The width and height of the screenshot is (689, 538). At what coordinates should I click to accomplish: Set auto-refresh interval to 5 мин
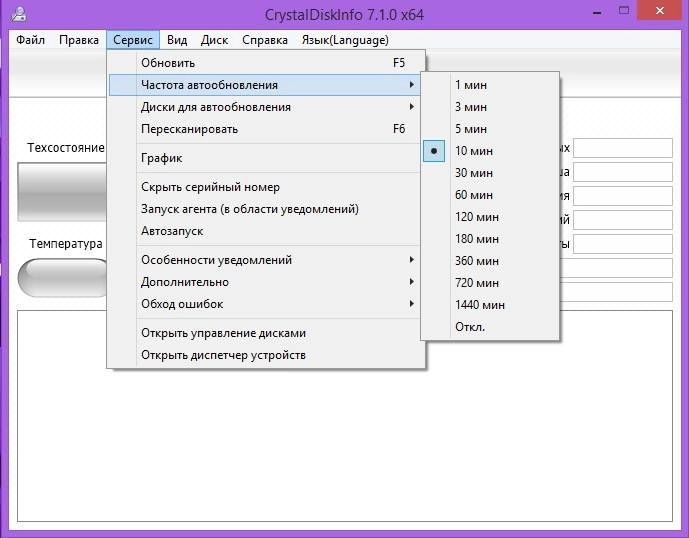[x=490, y=129]
